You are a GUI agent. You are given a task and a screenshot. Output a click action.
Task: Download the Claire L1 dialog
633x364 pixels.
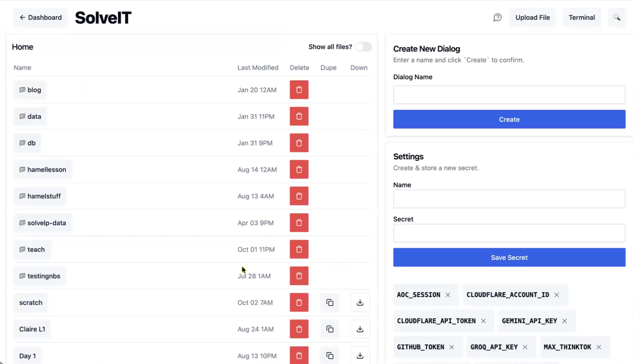[360, 329]
